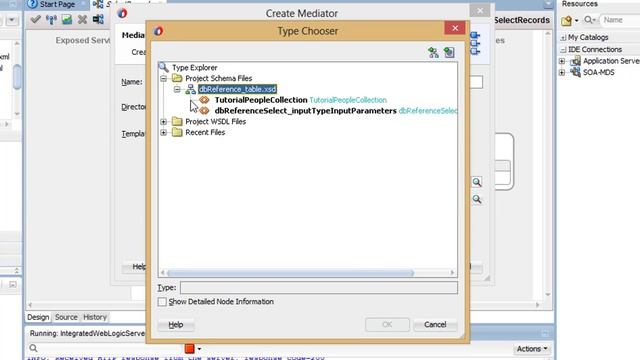Click the upper magnifier browse icon in Create Mediator
Viewport: 640px width, 360px height.
pyautogui.click(x=477, y=182)
